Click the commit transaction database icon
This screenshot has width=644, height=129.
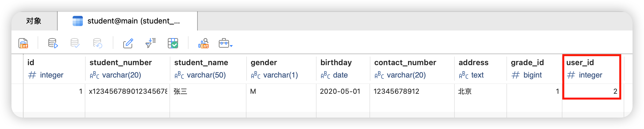pos(75,43)
